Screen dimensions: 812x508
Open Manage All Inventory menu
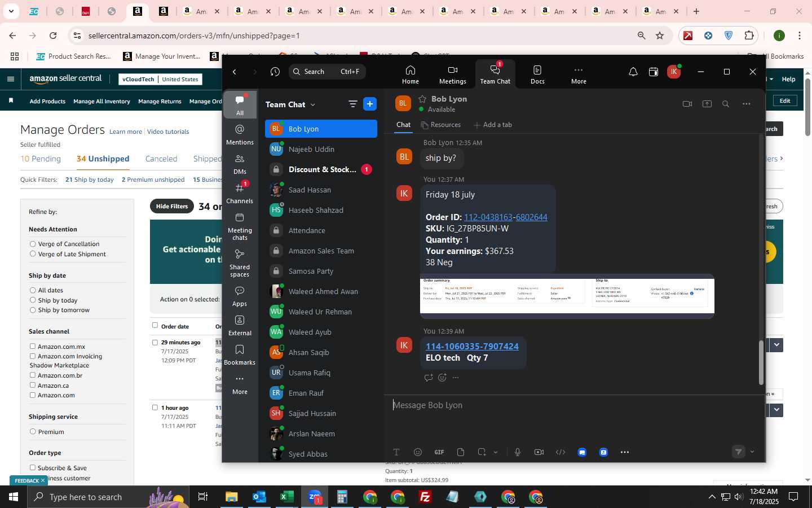click(x=102, y=101)
